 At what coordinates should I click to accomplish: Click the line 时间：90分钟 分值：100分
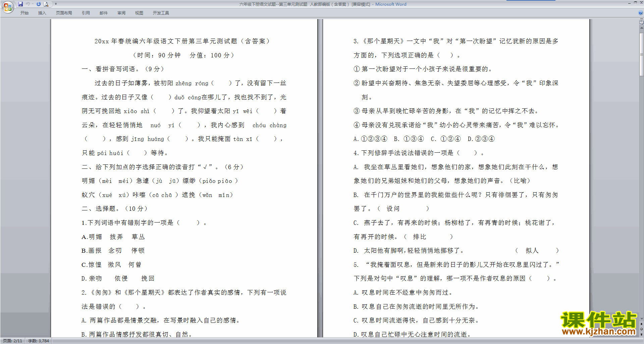click(183, 55)
